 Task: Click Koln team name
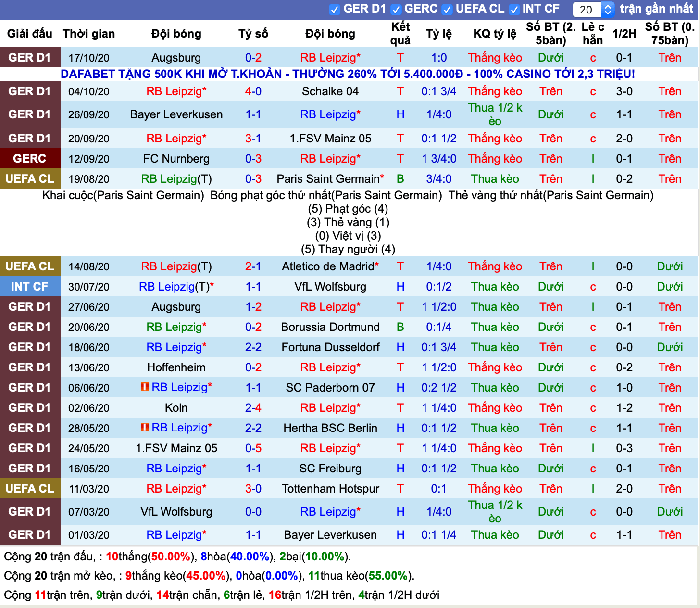(176, 408)
